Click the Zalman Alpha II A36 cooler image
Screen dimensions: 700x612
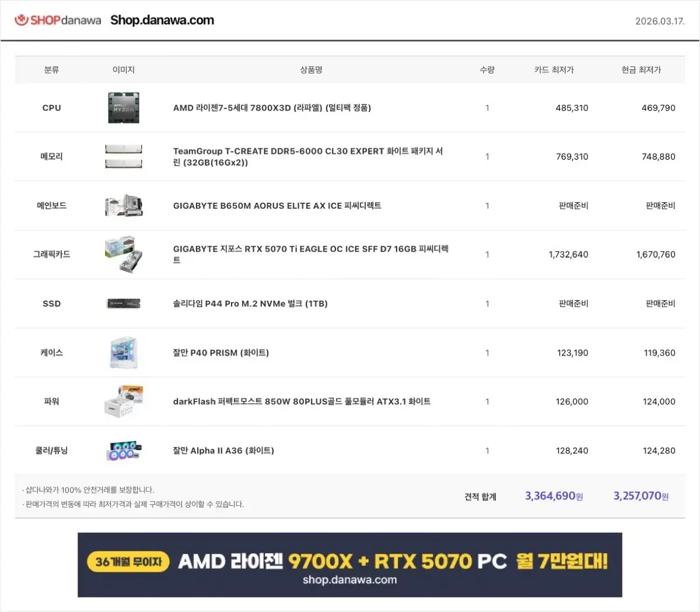124,451
